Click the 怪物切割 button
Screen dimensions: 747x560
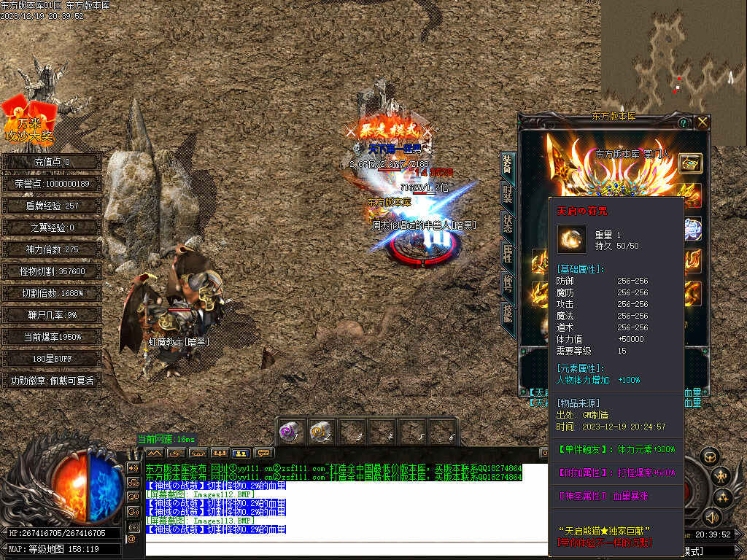(52, 271)
